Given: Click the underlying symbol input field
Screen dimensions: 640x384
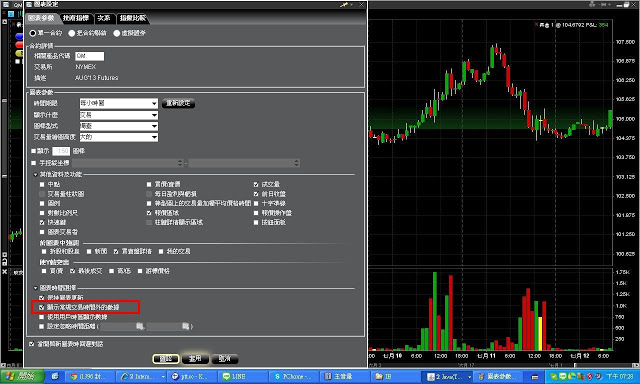Looking at the screenshot, I should click(90, 56).
